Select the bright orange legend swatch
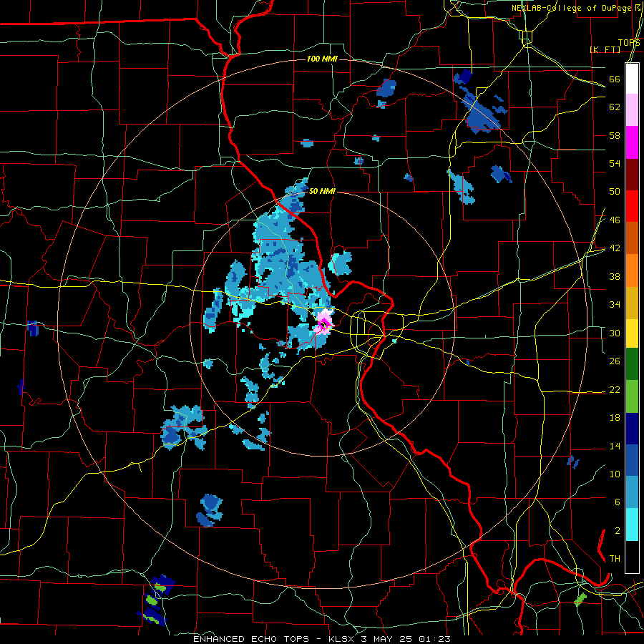This screenshot has width=644, height=644. [632, 270]
